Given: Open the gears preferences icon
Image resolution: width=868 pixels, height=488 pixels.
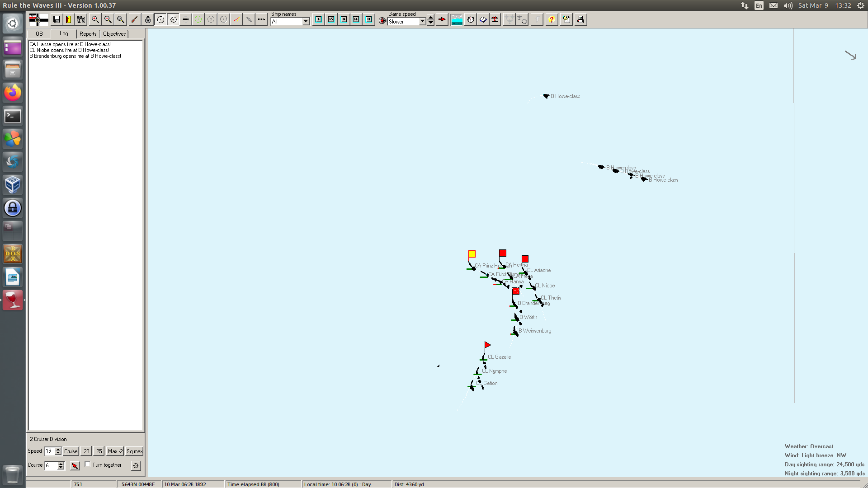Looking at the screenshot, I should point(81,19).
